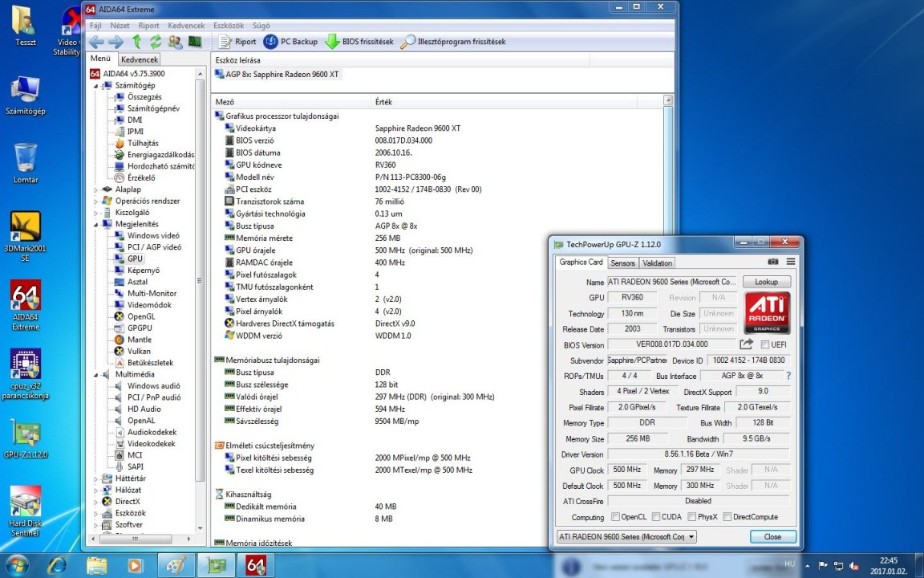924x578 pixels.
Task: Click the Windows Start button
Action: (16, 566)
